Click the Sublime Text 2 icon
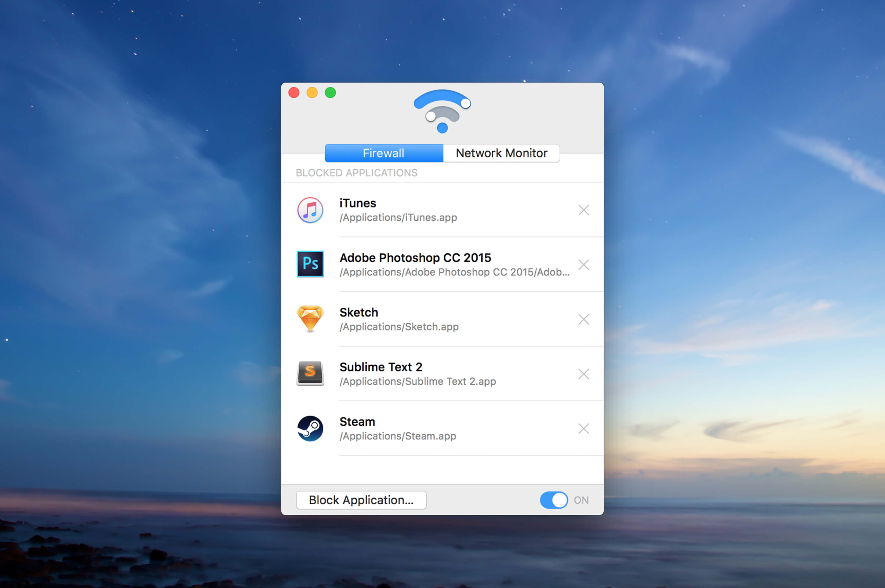This screenshot has height=588, width=885. (310, 373)
